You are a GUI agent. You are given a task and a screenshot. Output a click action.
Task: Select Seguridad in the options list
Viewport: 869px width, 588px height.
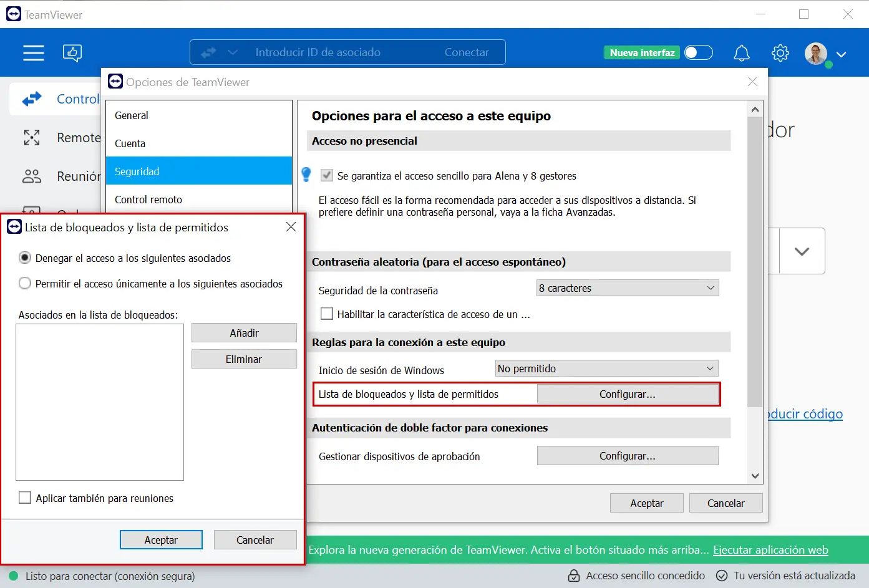[199, 171]
